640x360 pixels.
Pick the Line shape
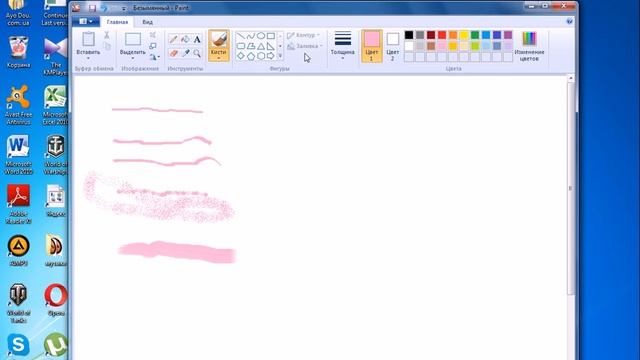point(241,36)
